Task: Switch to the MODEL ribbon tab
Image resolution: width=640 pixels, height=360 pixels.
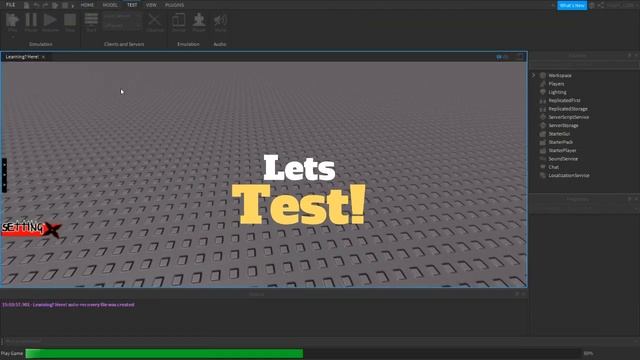Action: (109, 5)
